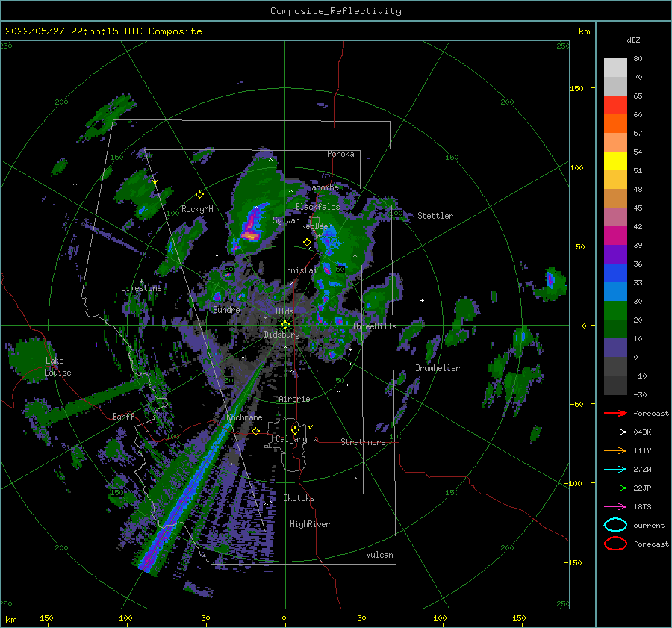The image size is (672, 628).
Task: Pick the light gray 70-80 dBZ swatch
Action: (615, 68)
